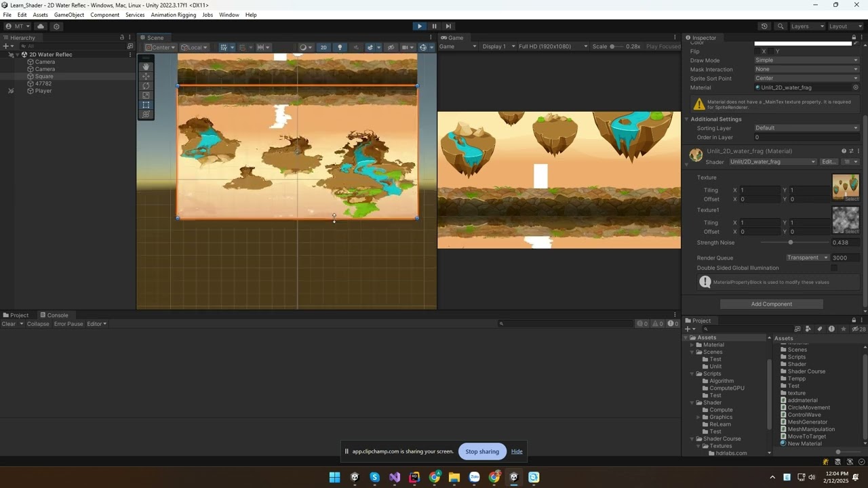868x488 pixels.
Task: Click Add Component button
Action: 771,304
